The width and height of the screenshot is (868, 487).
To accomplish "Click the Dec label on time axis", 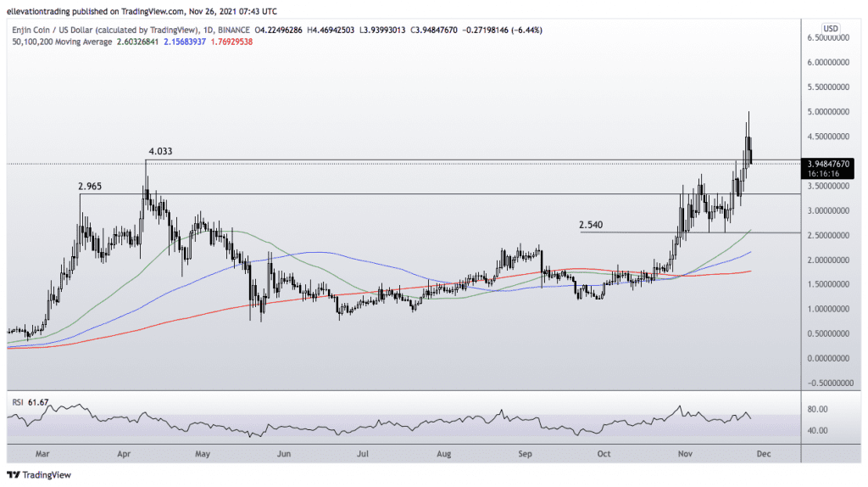I will coord(764,454).
